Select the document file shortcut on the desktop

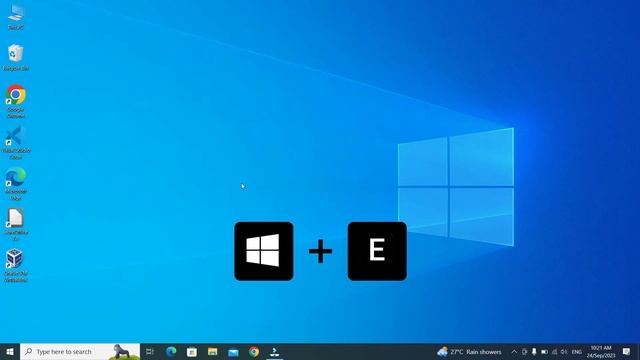coord(16,224)
